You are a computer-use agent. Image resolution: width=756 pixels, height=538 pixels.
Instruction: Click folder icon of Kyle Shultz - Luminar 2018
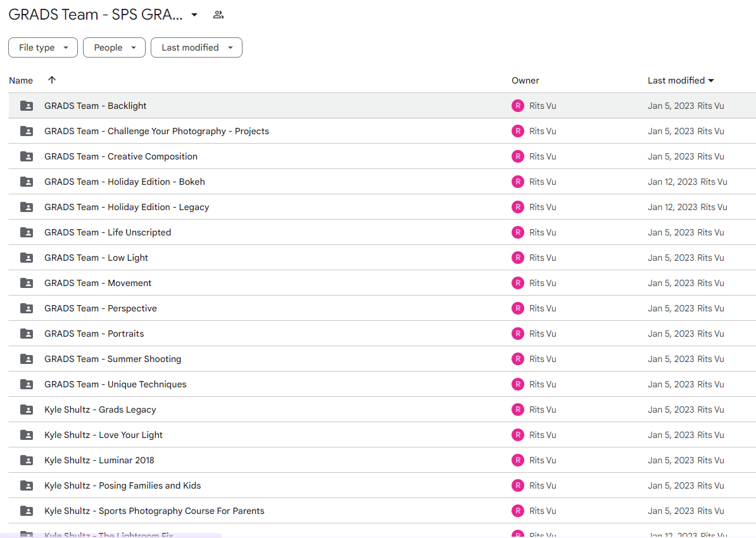[x=27, y=460]
